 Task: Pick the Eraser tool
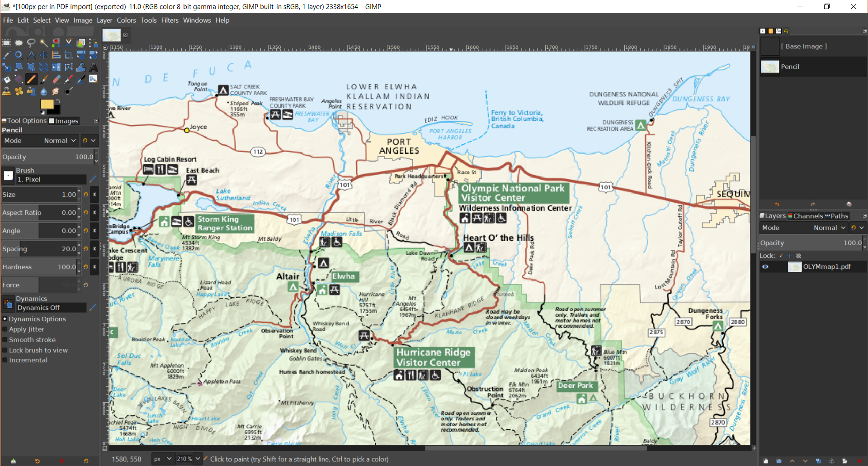click(x=56, y=79)
